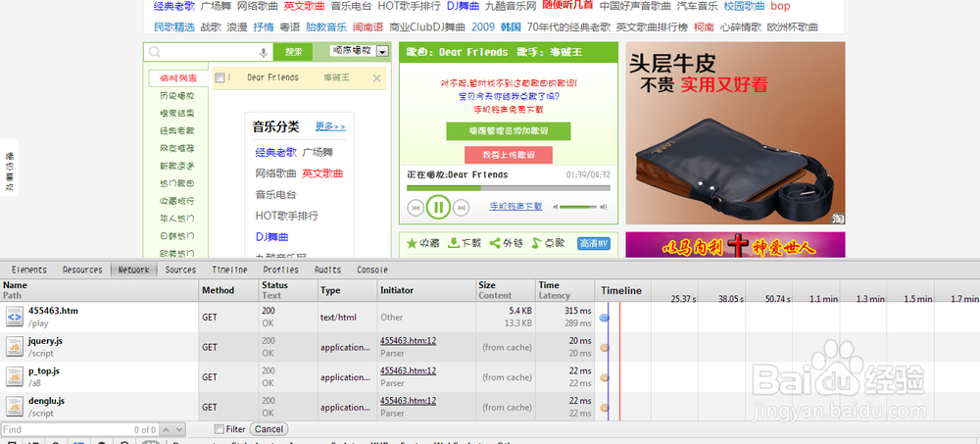The width and height of the screenshot is (980, 444).
Task: Click the JS file icon for jquery.js
Action: [15, 347]
